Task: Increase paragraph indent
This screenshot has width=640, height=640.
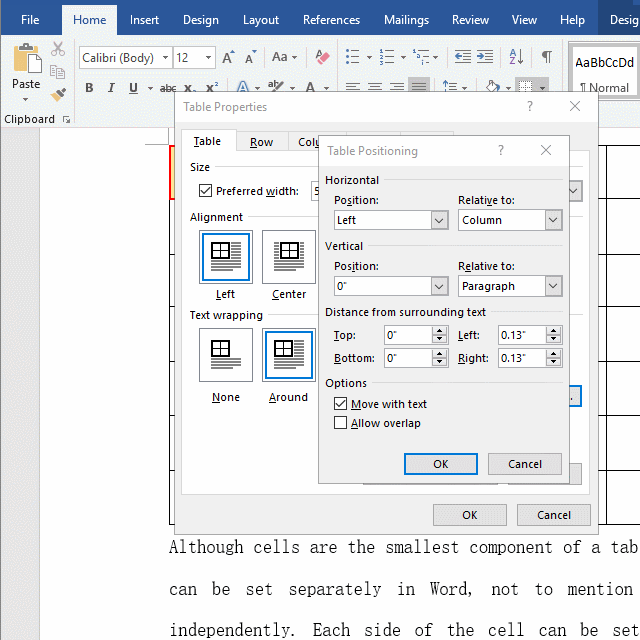Action: tap(485, 57)
